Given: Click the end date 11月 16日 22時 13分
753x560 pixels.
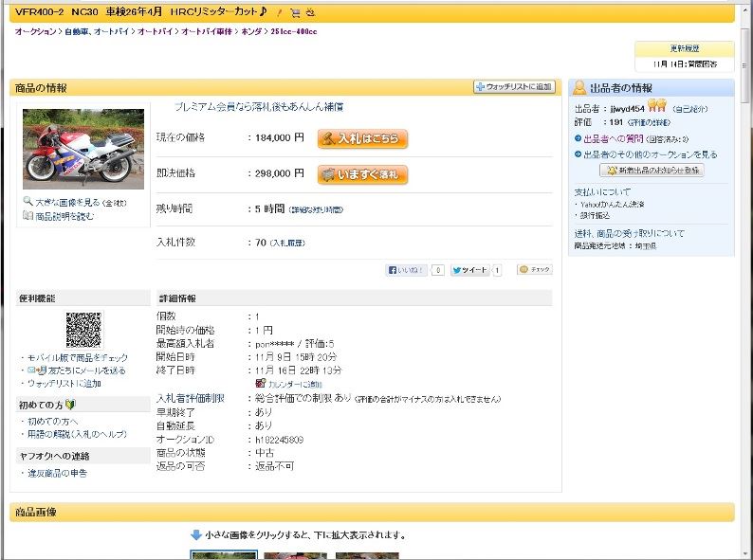Looking at the screenshot, I should 298,370.
